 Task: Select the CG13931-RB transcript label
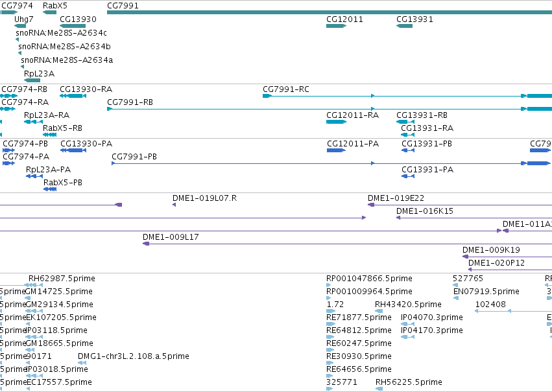click(422, 115)
